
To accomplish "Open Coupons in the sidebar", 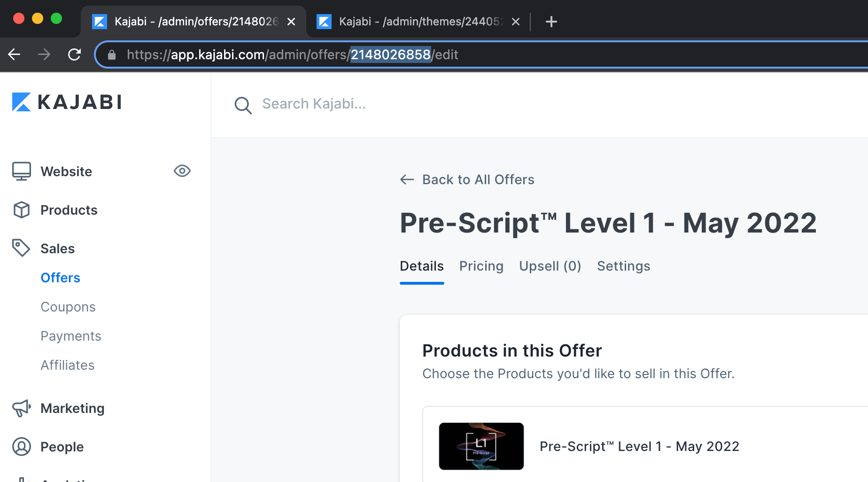I will [68, 307].
